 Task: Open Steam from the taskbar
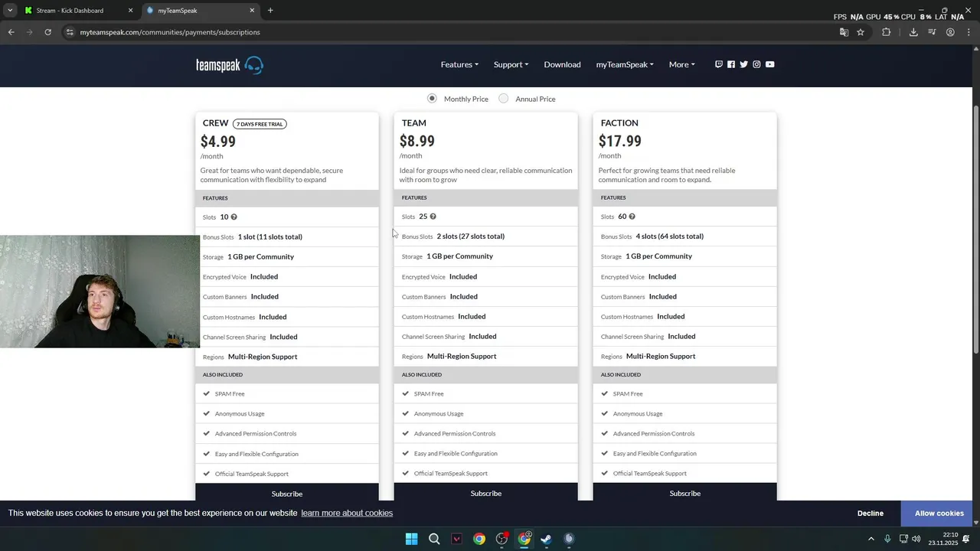pos(546,539)
